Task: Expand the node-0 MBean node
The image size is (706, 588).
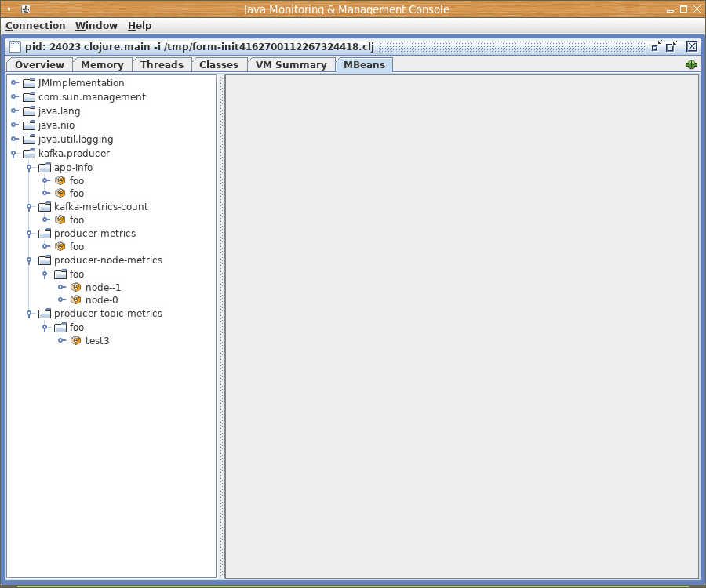Action: (62, 299)
